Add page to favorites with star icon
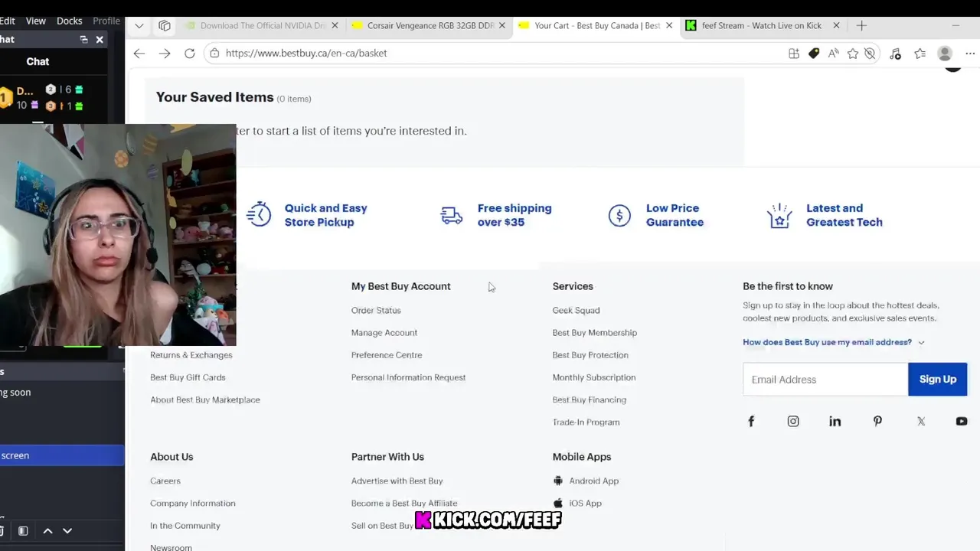980x551 pixels. (852, 53)
